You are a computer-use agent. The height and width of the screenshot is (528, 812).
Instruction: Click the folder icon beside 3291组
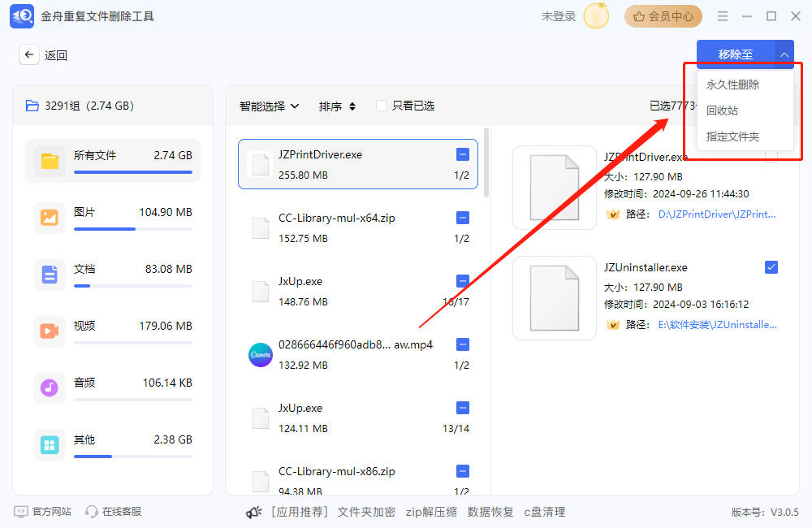click(32, 106)
